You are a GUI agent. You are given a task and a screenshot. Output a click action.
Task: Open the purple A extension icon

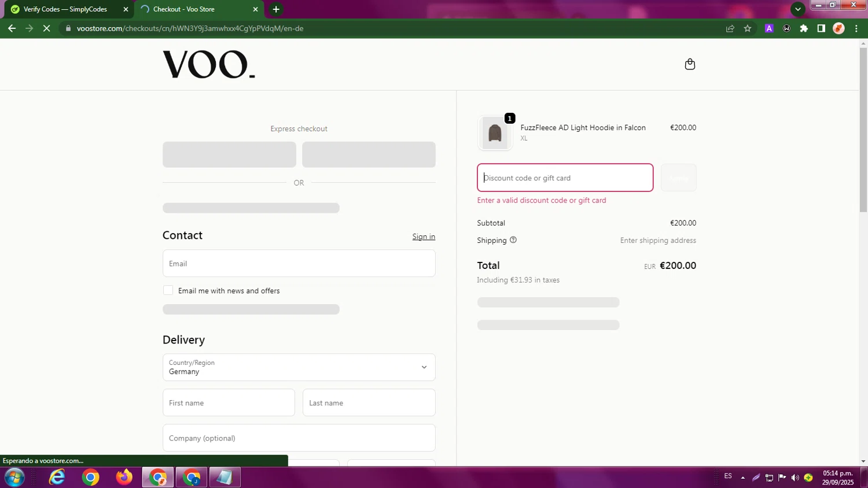(x=769, y=28)
